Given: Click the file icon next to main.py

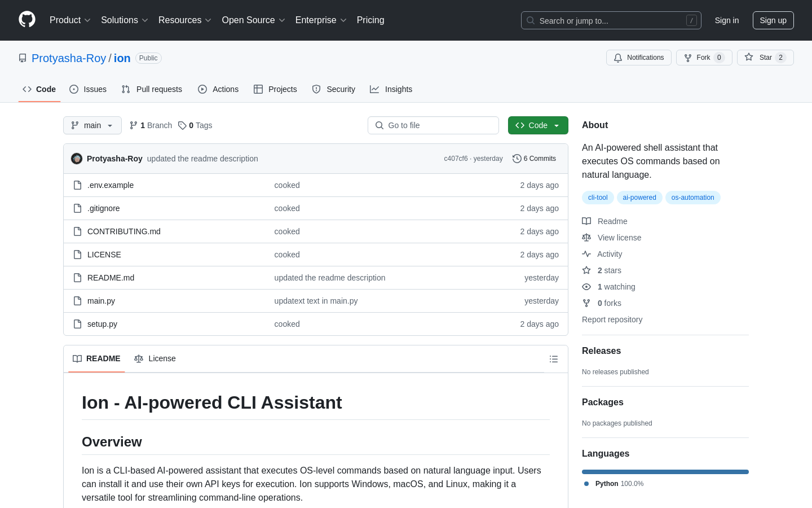Looking at the screenshot, I should (x=78, y=301).
